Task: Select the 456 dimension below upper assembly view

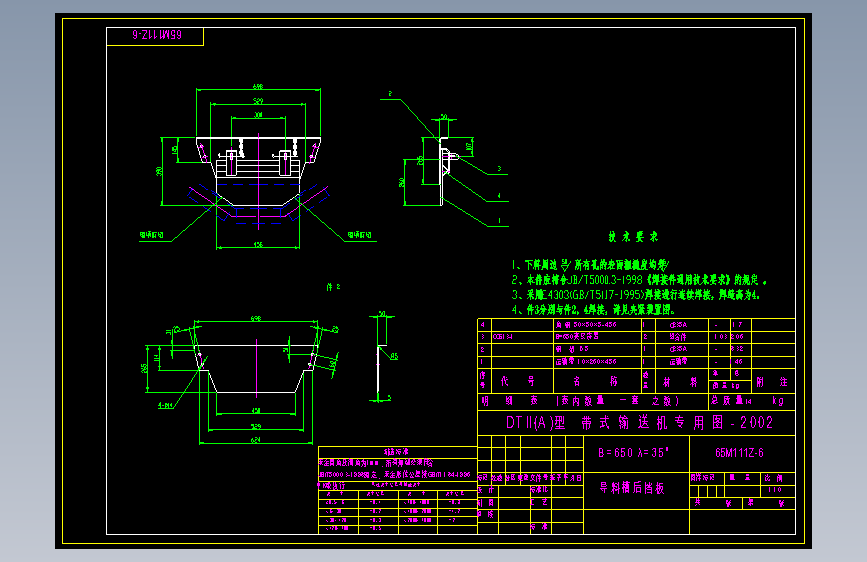Action: pos(258,244)
